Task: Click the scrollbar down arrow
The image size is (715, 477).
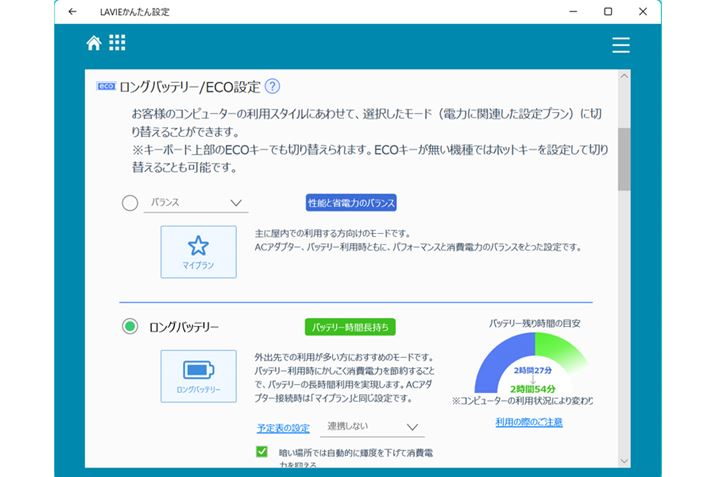Action: (x=623, y=460)
